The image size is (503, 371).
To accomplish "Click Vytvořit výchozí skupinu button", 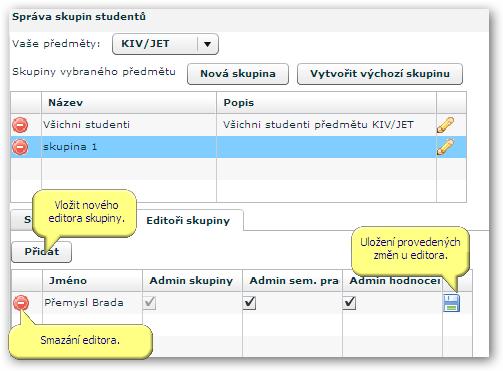I will tap(380, 74).
